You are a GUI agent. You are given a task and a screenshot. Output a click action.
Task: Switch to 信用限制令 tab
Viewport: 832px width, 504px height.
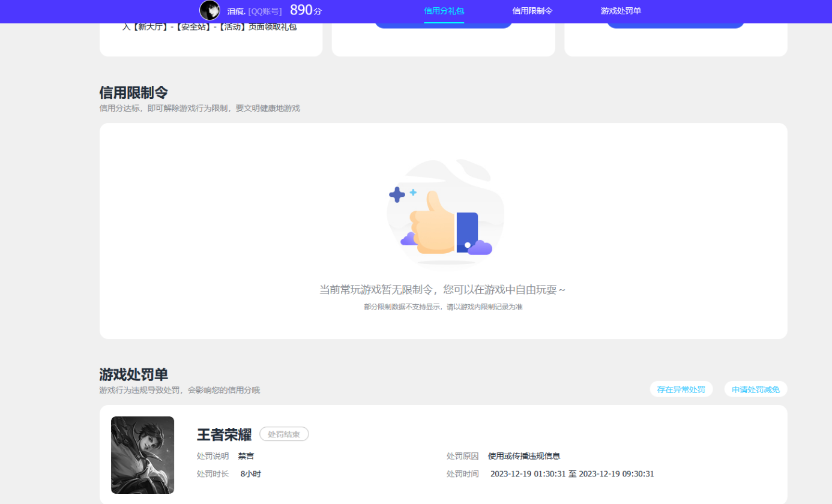[x=532, y=11]
